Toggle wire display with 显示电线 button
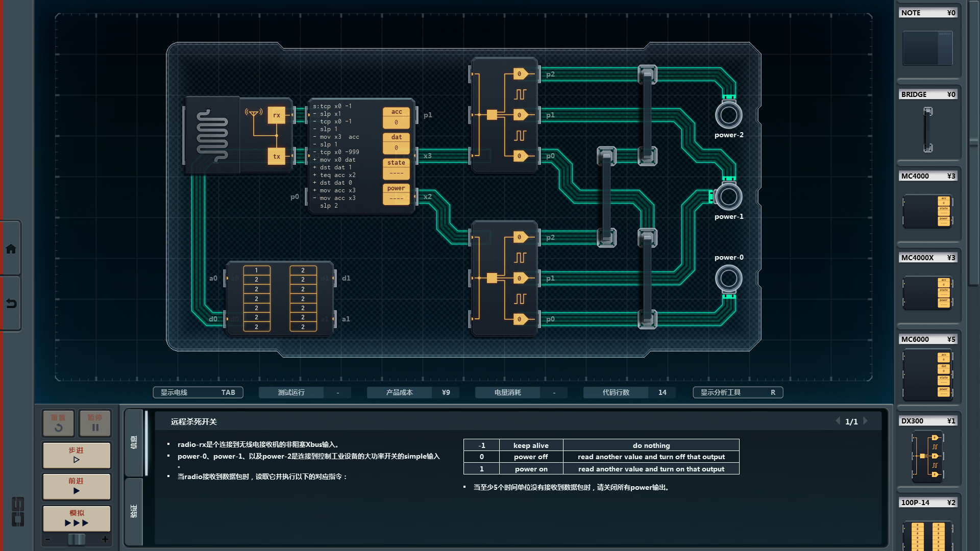 pos(198,392)
